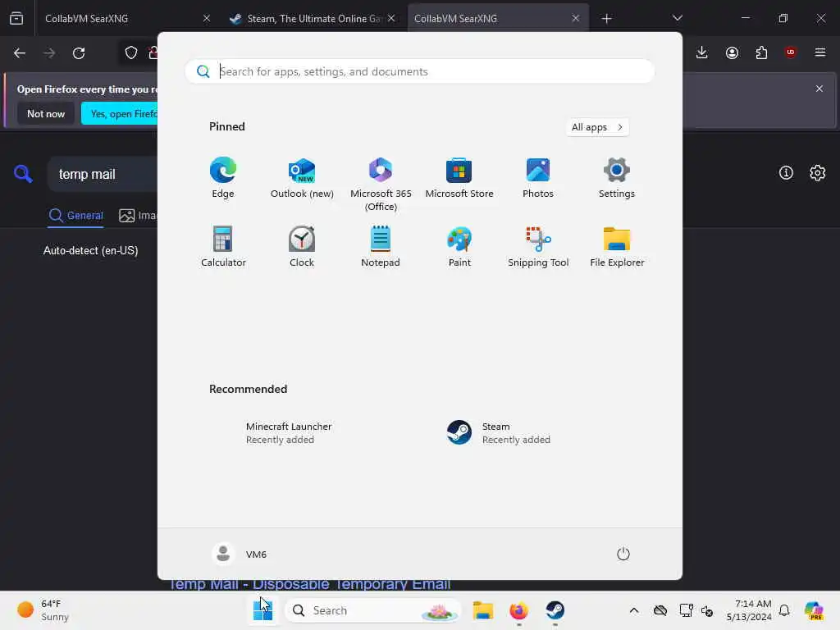The height and width of the screenshot is (630, 840).
Task: Show hidden system tray icons
Action: [634, 610]
